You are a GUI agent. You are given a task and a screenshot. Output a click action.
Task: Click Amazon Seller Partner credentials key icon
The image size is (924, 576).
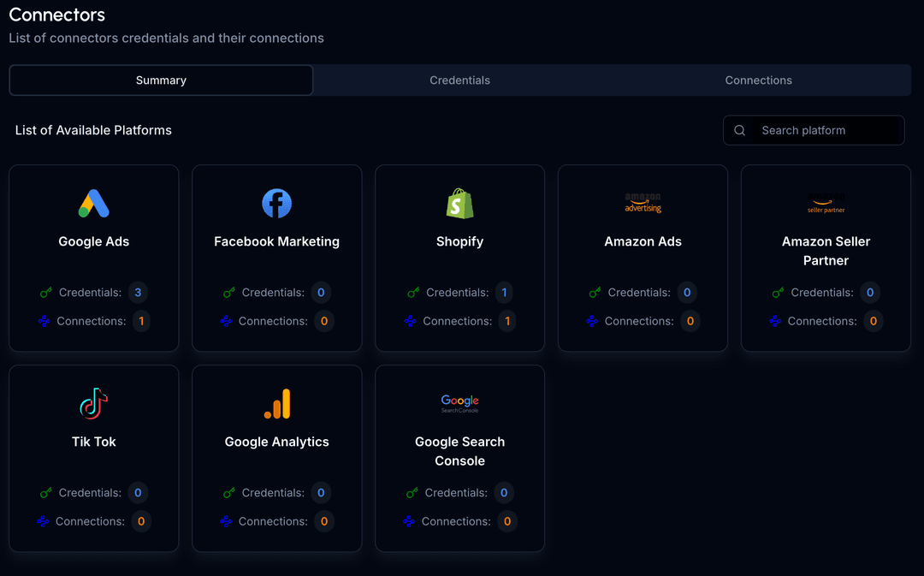click(779, 293)
